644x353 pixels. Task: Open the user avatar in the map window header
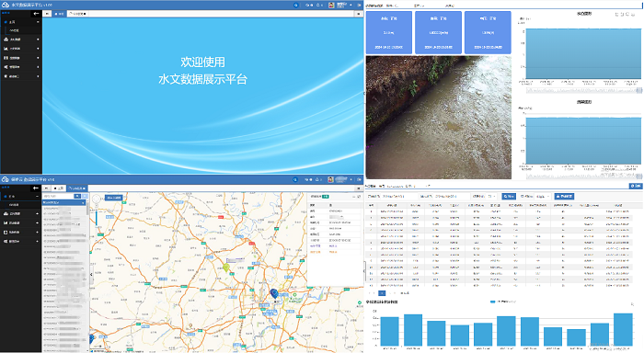pos(330,179)
